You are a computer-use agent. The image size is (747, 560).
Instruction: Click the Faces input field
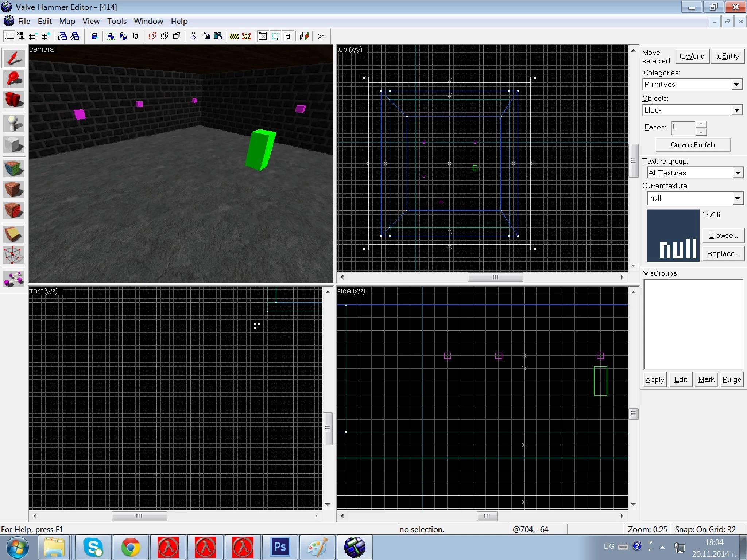(683, 128)
